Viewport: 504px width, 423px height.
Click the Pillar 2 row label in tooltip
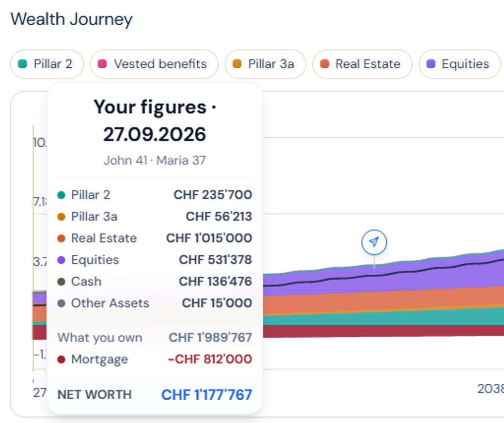91,195
